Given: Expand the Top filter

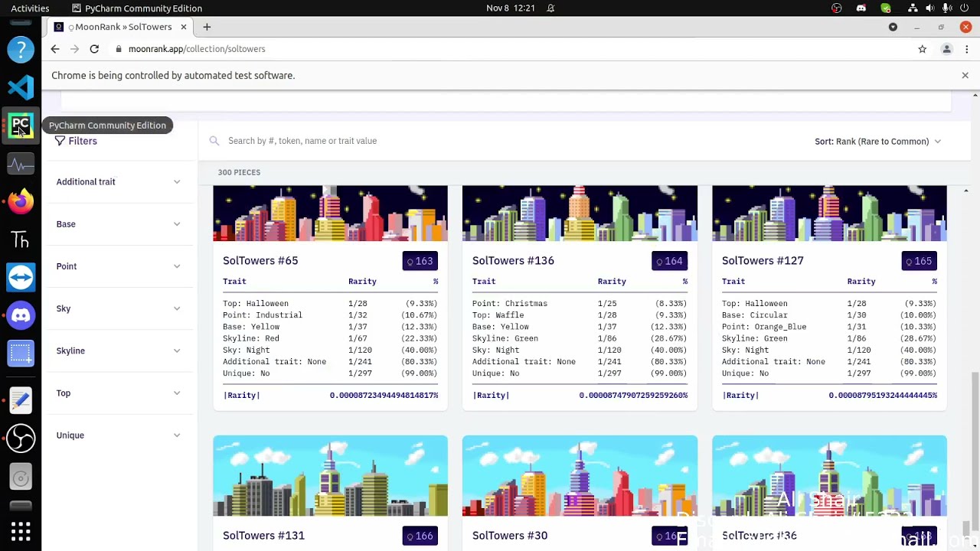Looking at the screenshot, I should coord(118,393).
